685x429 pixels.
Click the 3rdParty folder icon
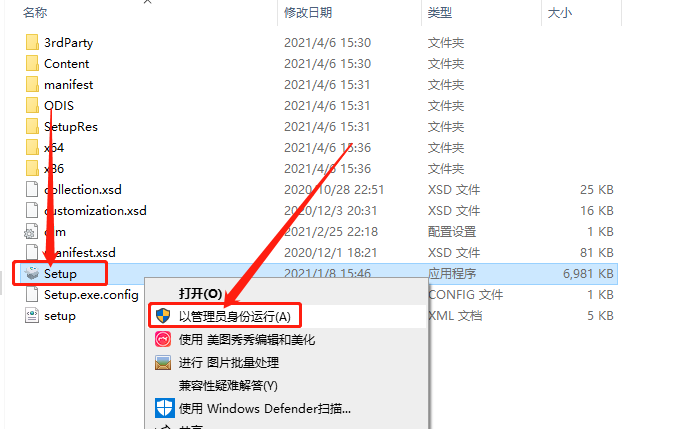tap(32, 42)
